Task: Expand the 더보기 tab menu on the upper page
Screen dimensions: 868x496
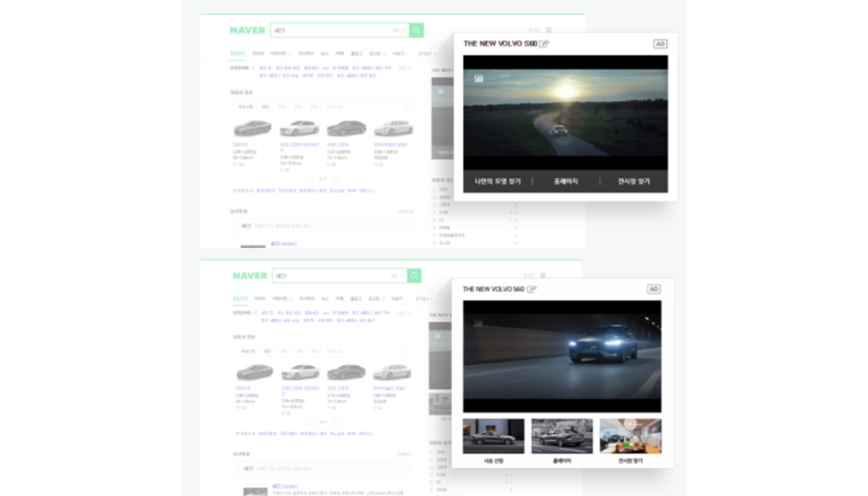Action: pos(400,53)
